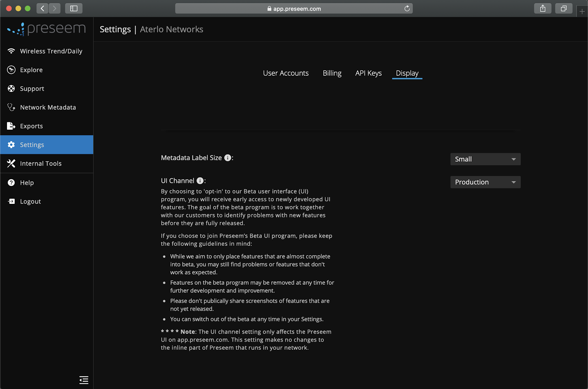Open the Metadata Label Size dropdown
This screenshot has height=389, width=588.
pyautogui.click(x=485, y=159)
